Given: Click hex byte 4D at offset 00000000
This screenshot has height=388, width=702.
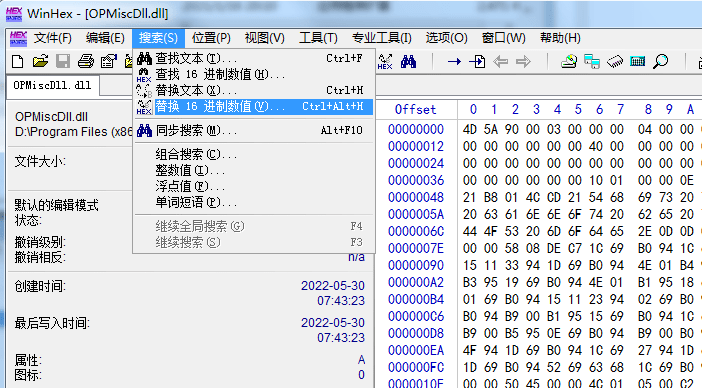Looking at the screenshot, I should [470, 129].
